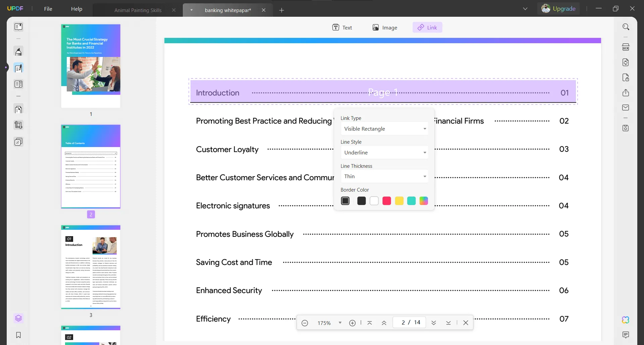Select the page 3 thumbnail

[x=91, y=267]
